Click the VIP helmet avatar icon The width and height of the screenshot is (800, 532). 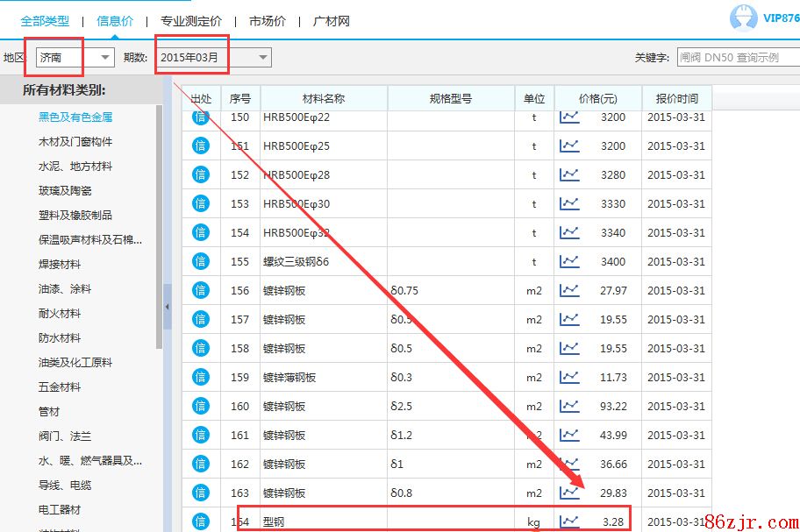coord(744,18)
